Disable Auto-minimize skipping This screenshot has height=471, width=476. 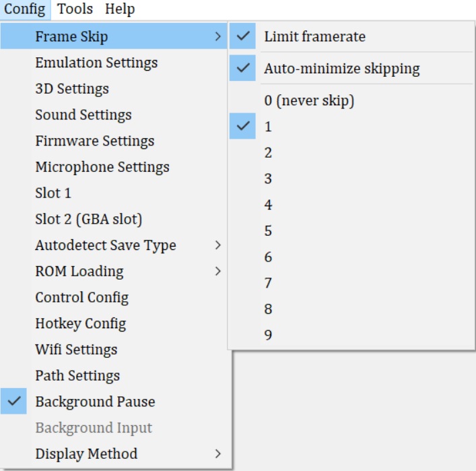click(341, 68)
